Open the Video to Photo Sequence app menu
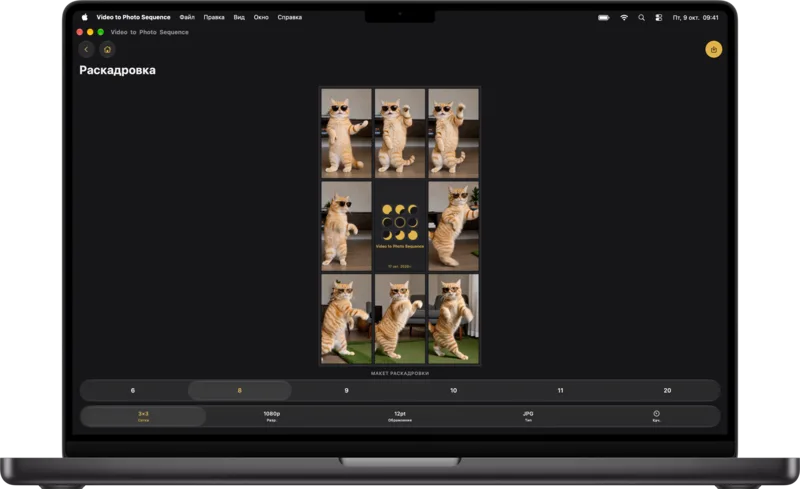 (x=134, y=17)
